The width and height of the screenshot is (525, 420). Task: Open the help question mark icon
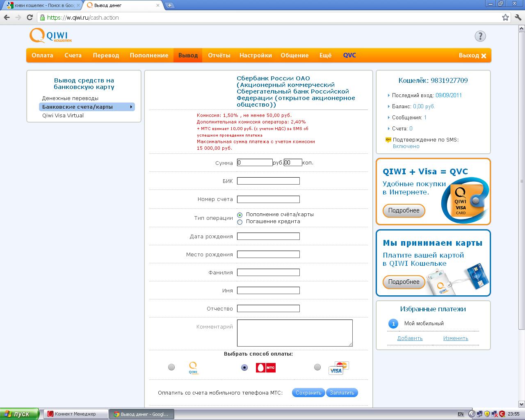tap(480, 36)
